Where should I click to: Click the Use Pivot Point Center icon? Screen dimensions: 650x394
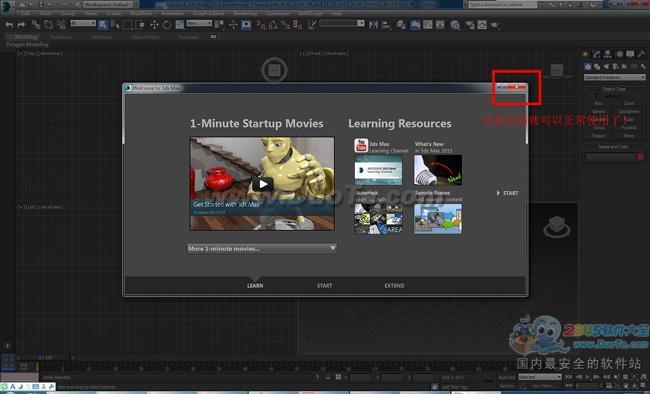tap(219, 25)
